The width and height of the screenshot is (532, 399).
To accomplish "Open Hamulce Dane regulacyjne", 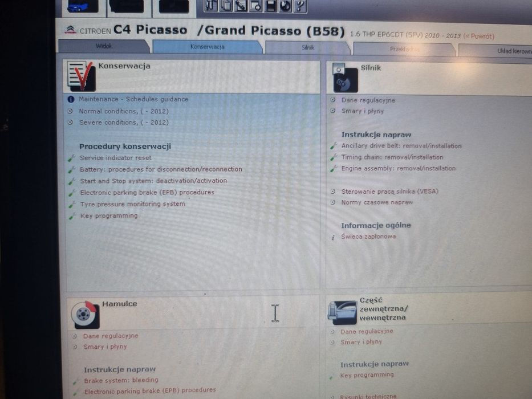I will point(111,336).
